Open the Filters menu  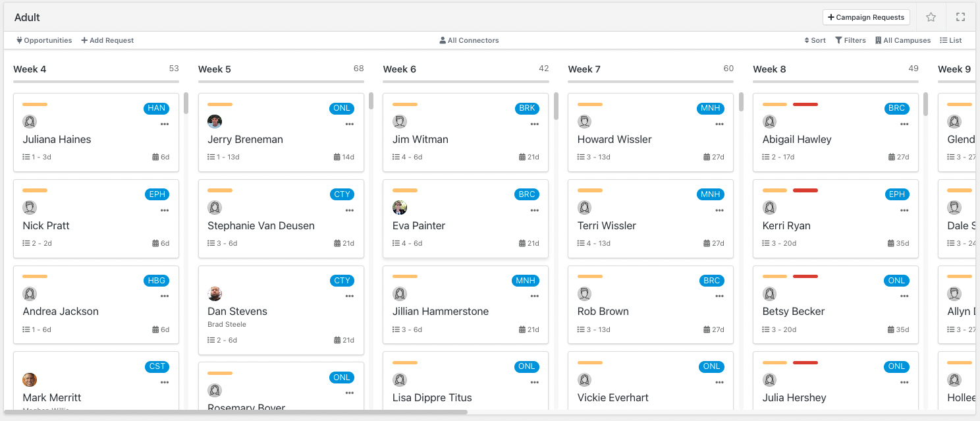click(850, 40)
